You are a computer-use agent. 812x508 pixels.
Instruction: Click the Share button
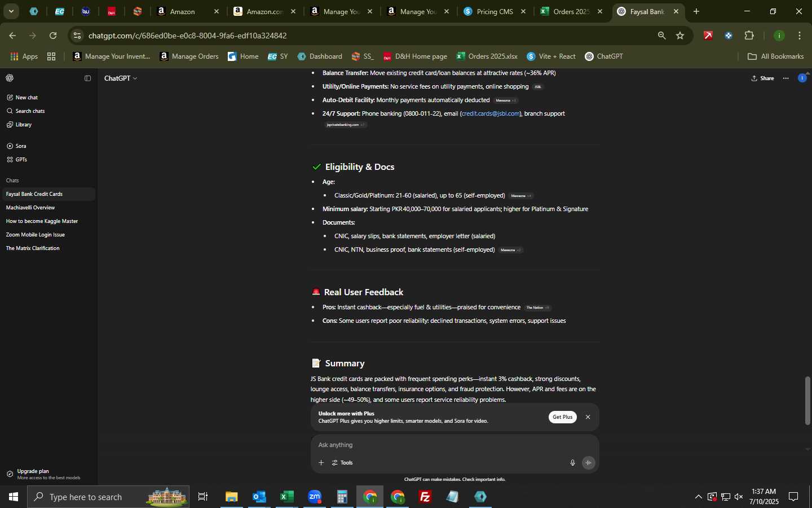tap(762, 78)
